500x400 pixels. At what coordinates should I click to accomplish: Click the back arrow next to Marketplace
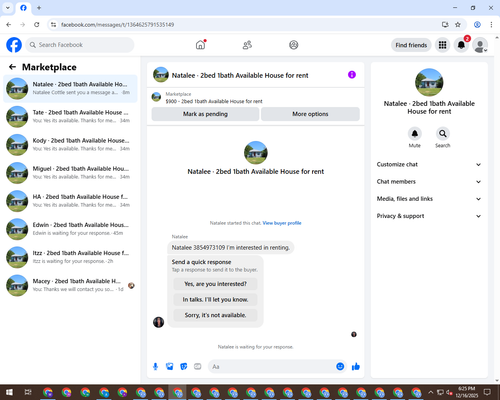coord(12,67)
